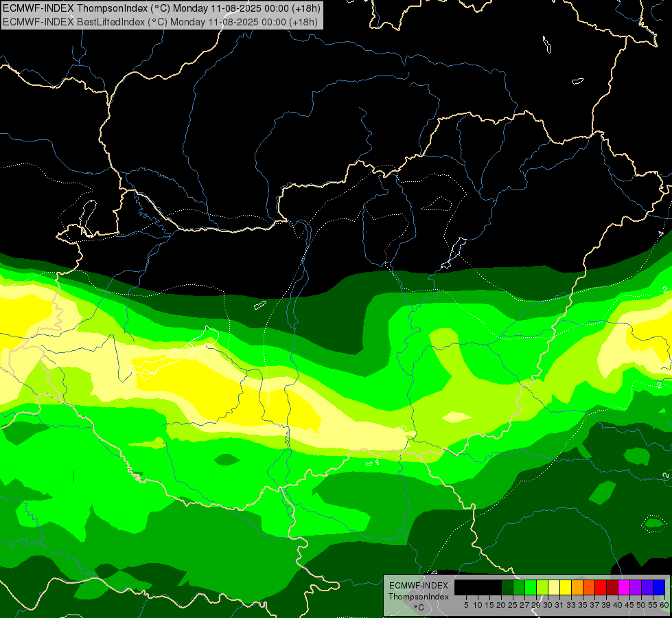672x618 pixels.
Task: Click the legend tick label 5
Action: pos(466,605)
